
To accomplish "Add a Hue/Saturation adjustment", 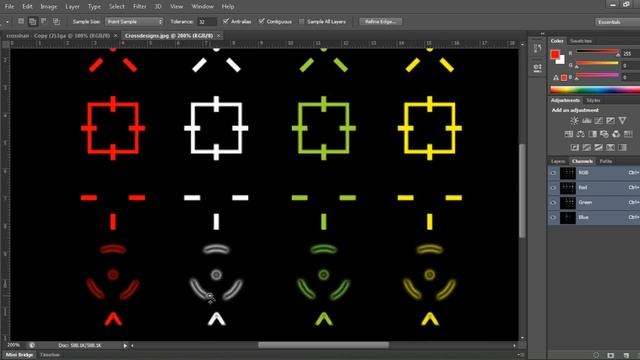I will [569, 134].
